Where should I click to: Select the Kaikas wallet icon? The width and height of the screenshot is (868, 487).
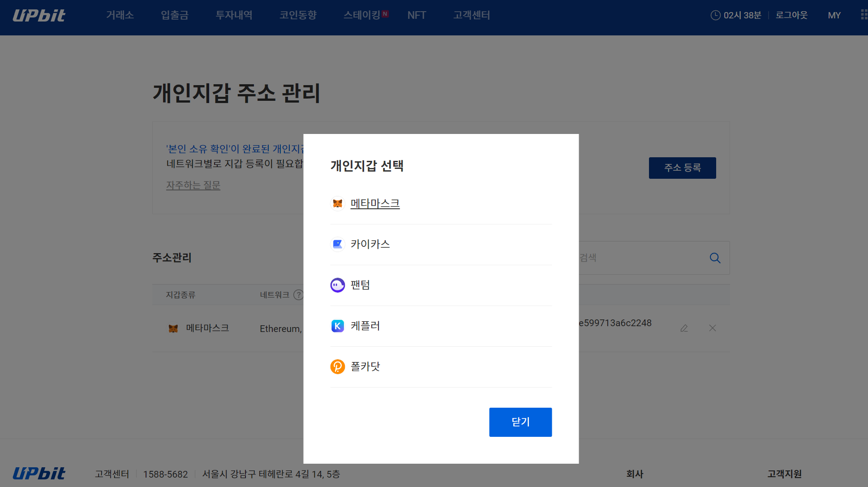pos(337,245)
